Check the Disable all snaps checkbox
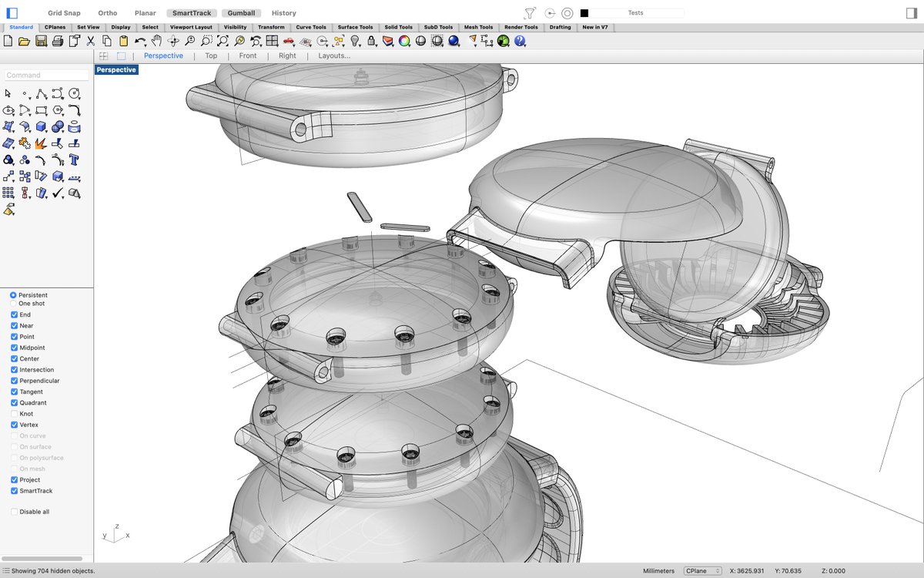Viewport: 924px width, 578px height. click(x=13, y=511)
